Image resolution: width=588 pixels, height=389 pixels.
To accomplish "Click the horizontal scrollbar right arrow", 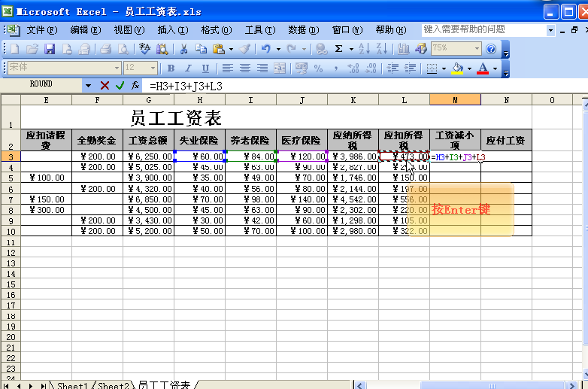I will [x=571, y=385].
